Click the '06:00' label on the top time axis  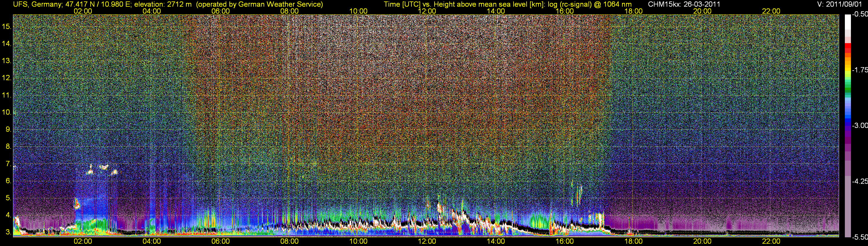pos(220,11)
